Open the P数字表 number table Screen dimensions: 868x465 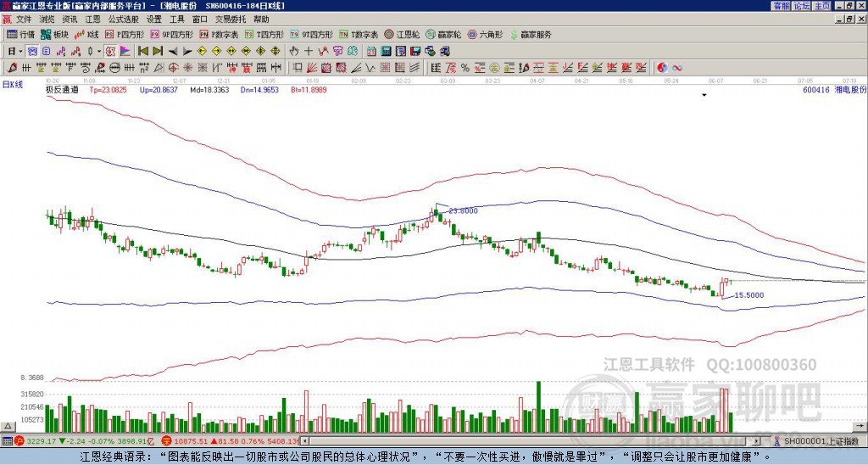(x=219, y=34)
